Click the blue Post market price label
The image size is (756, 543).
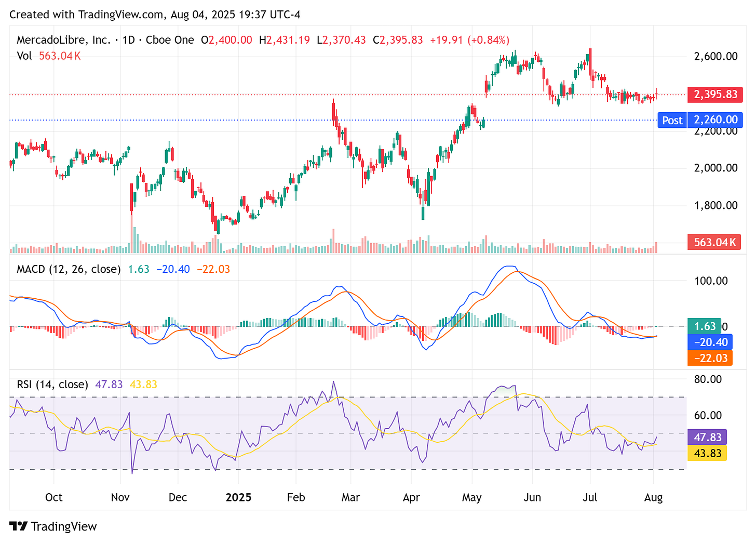672,120
